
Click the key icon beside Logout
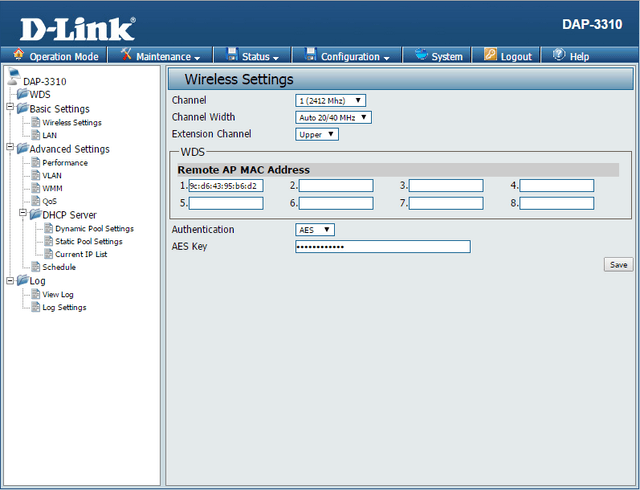pyautogui.click(x=490, y=54)
